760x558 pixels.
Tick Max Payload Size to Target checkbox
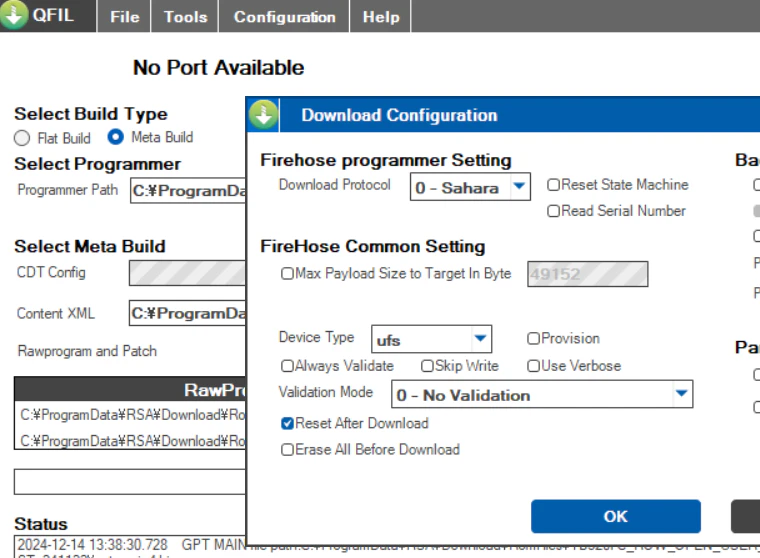pos(287,273)
